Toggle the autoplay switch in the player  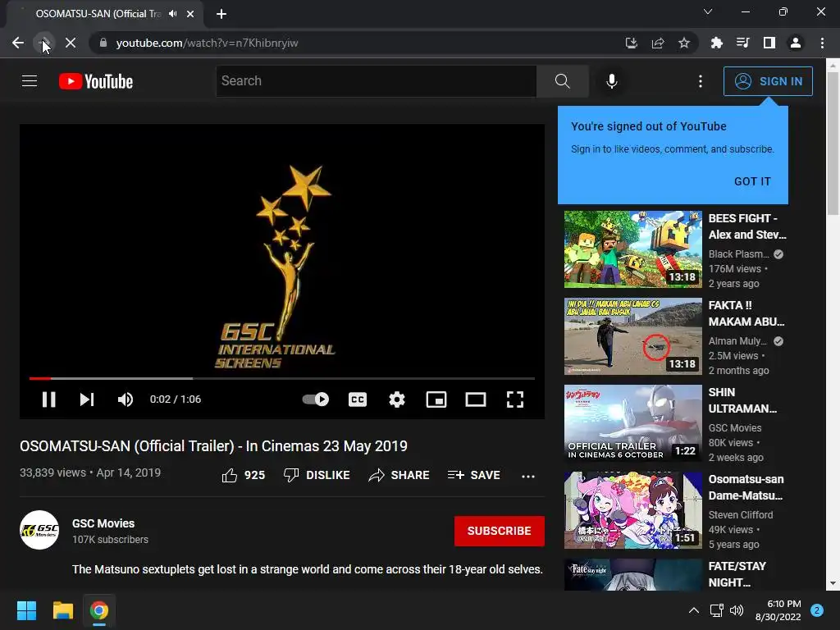pyautogui.click(x=316, y=399)
